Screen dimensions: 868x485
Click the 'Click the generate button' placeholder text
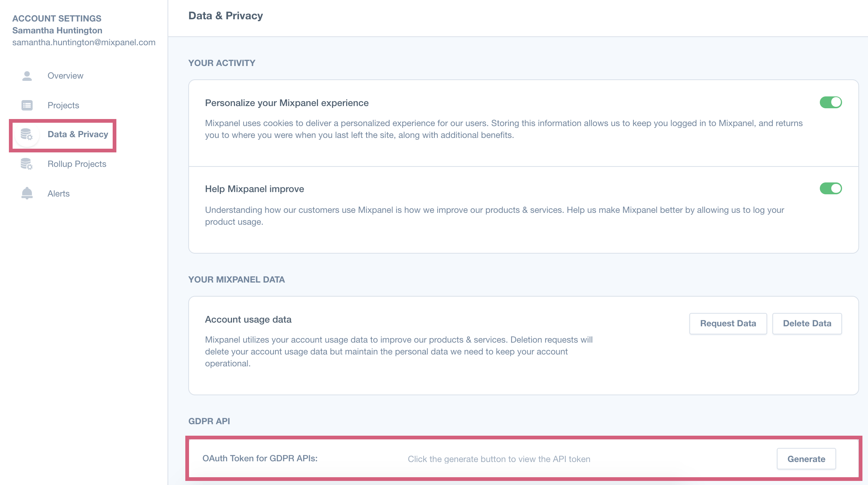499,459
